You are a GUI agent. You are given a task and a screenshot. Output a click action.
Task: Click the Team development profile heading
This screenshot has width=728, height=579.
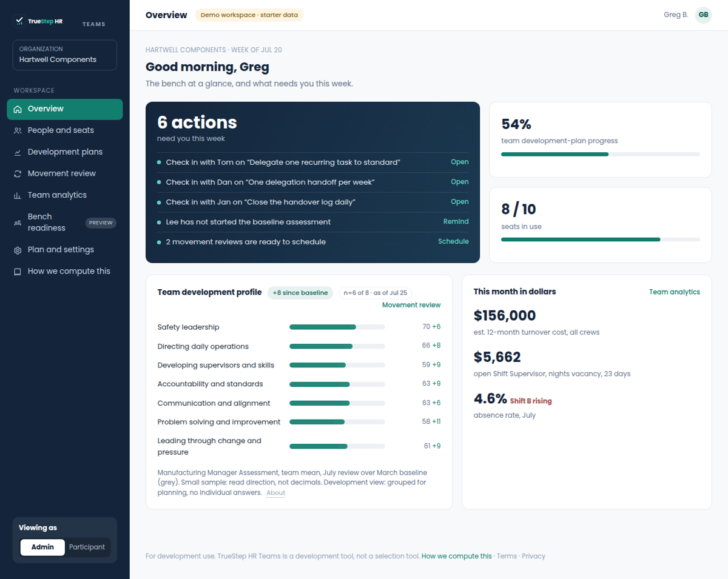point(209,292)
